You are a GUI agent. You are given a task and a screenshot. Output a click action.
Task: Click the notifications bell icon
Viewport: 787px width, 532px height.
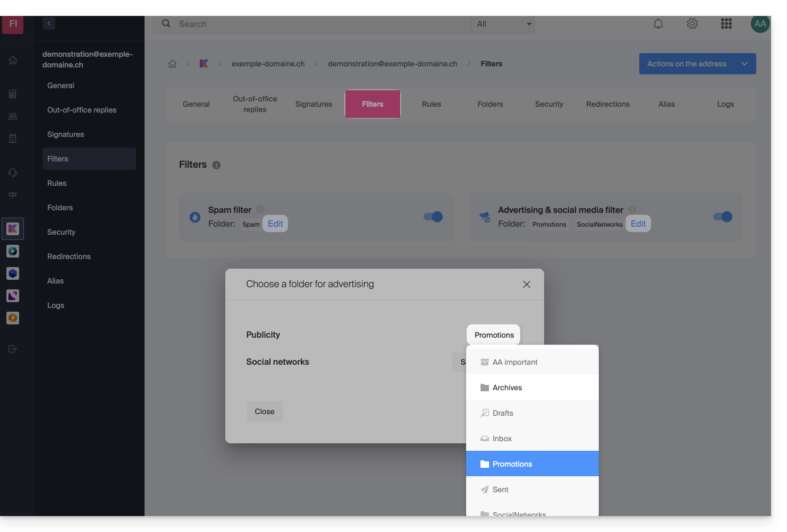[658, 24]
